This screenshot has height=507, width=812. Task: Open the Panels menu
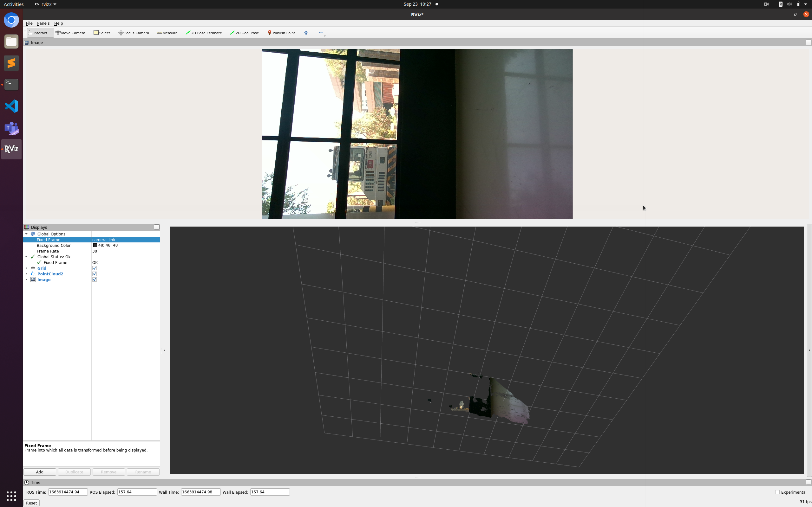click(x=43, y=23)
